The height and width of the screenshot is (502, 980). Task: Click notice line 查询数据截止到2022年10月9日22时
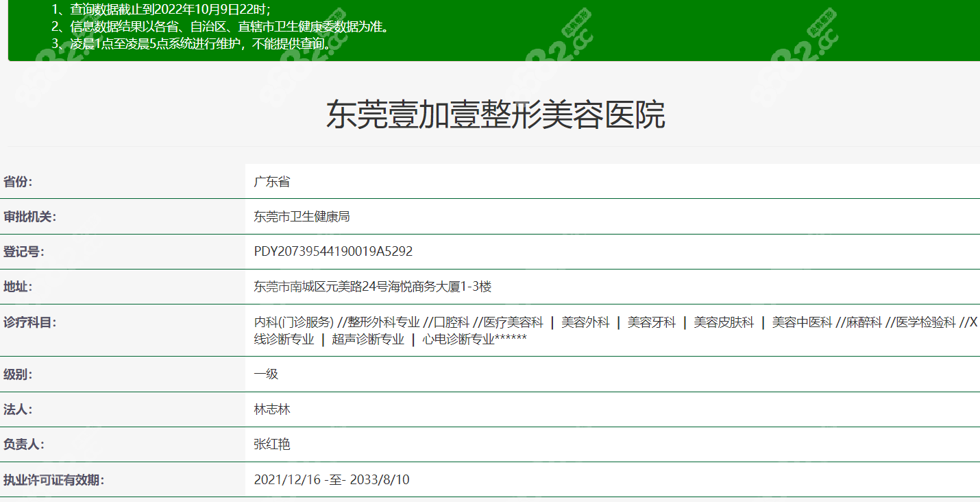161,10
